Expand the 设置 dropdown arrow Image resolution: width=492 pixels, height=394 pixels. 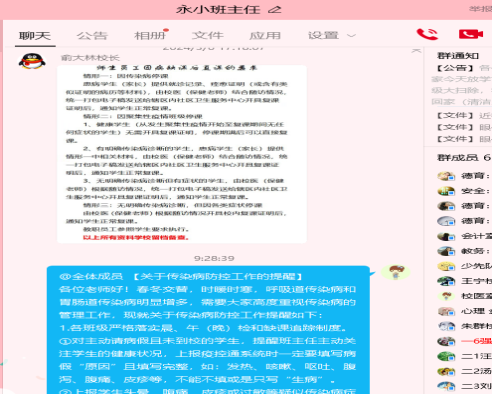(351, 35)
